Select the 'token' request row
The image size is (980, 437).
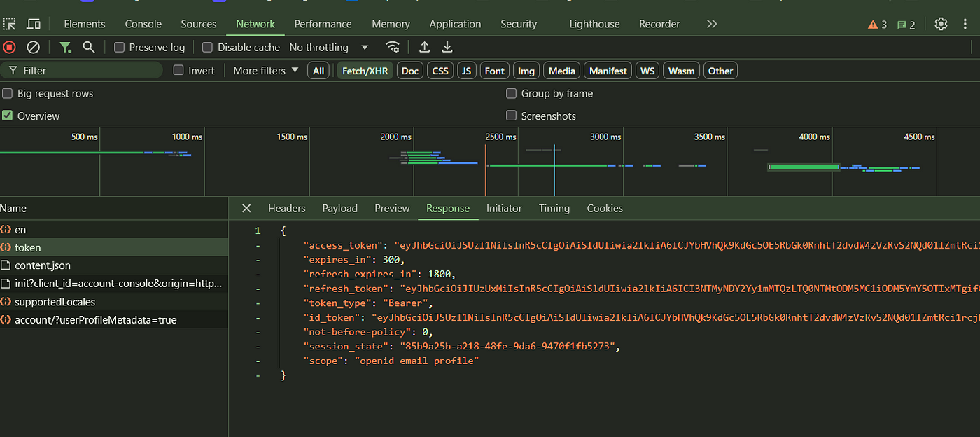114,247
